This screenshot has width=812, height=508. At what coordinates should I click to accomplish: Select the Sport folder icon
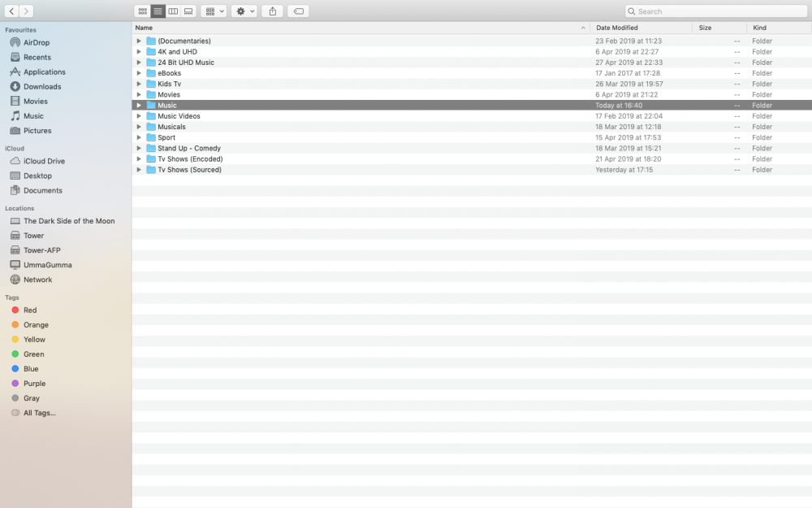(151, 137)
